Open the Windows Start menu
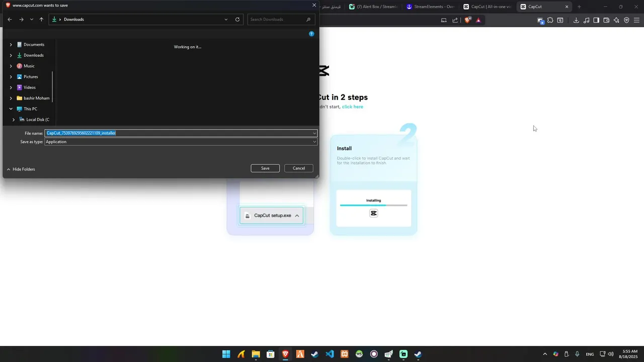The width and height of the screenshot is (644, 362). [226, 354]
